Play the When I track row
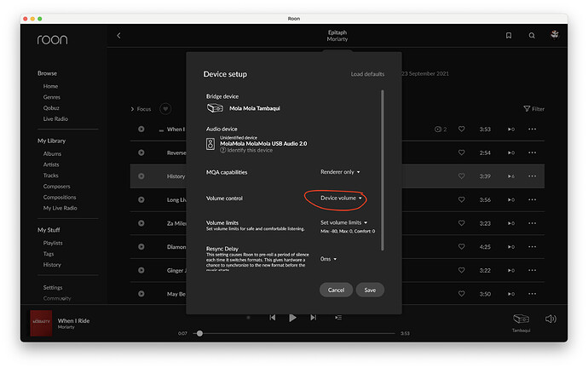The image size is (588, 368). point(141,129)
